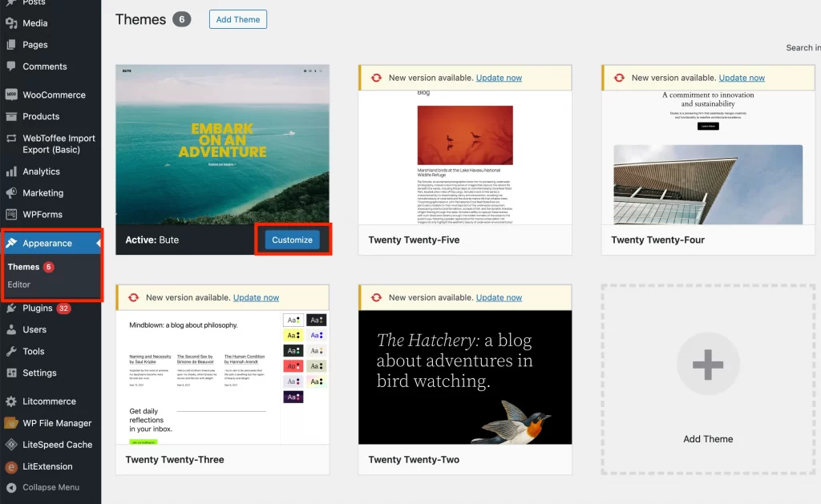The image size is (821, 504).
Task: Click the WP File Manager folder icon
Action: tap(11, 423)
